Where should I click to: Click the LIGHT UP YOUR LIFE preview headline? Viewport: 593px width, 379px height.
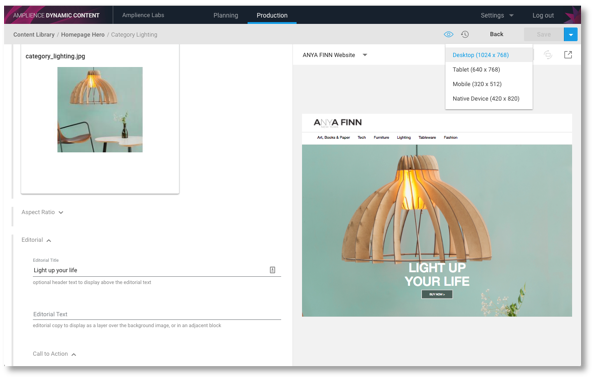click(x=437, y=274)
